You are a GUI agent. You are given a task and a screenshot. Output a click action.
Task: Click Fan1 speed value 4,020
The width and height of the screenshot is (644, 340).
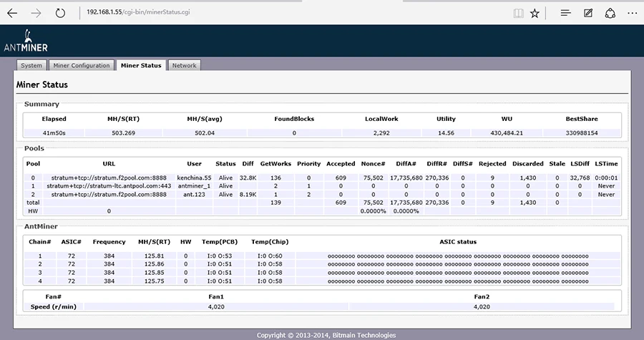pos(216,307)
